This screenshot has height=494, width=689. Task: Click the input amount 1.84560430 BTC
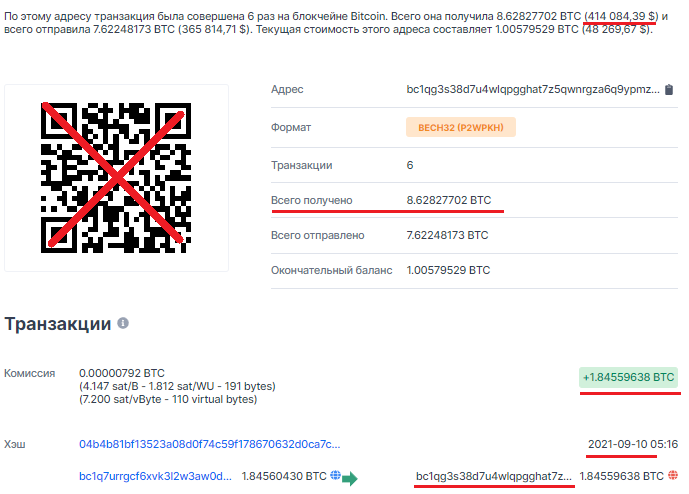pos(284,476)
